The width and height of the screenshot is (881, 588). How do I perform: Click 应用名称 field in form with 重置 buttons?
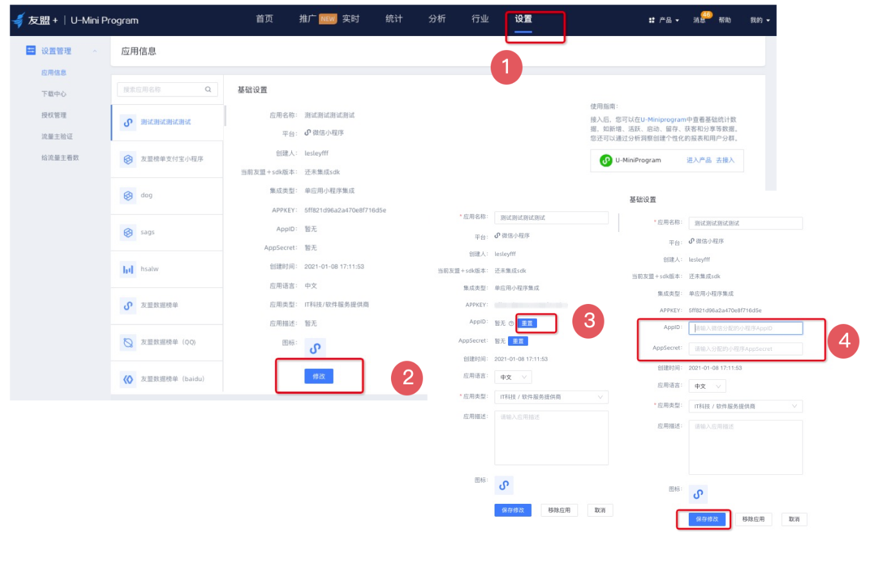click(551, 217)
